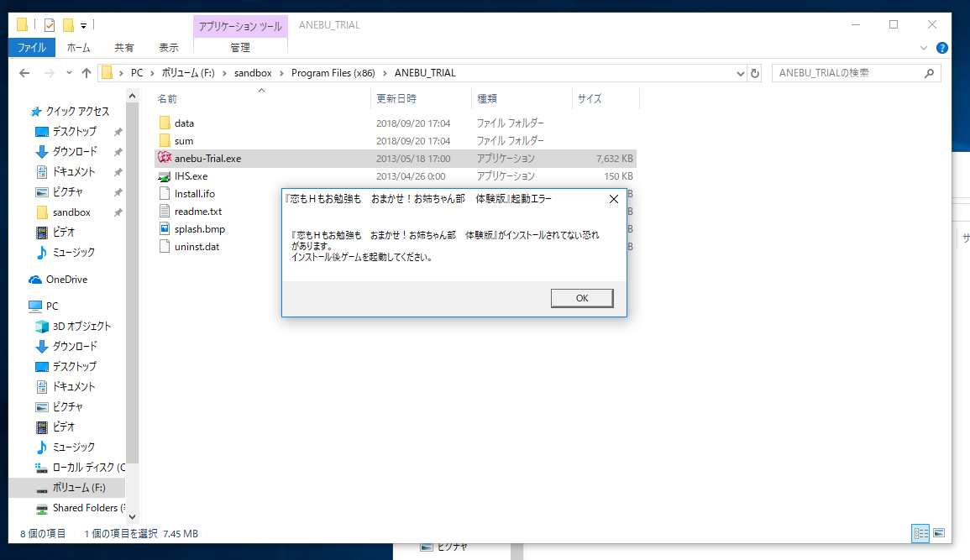The image size is (970, 560).
Task: Open the Customize Quick Access Toolbar dropdown
Action: (83, 25)
